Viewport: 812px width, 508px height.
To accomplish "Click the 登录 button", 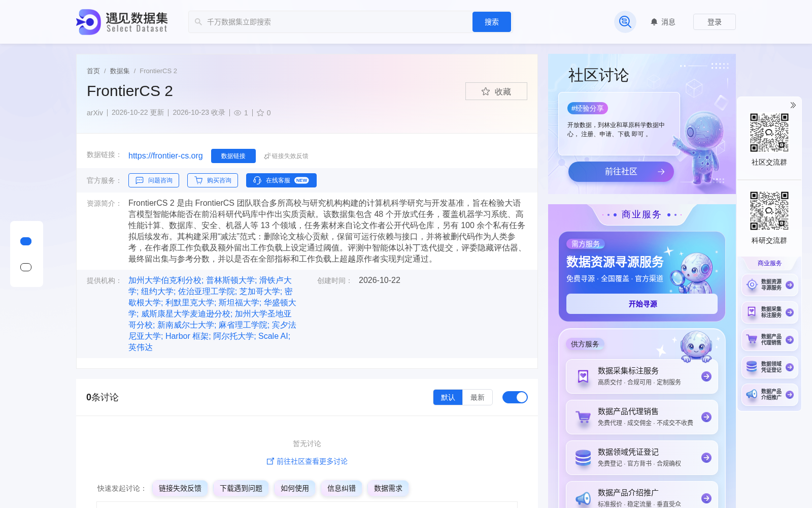I will point(715,22).
